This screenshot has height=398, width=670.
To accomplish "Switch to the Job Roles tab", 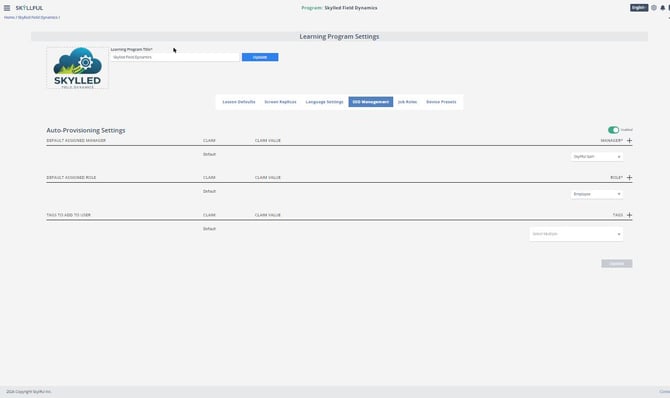I will coord(407,102).
